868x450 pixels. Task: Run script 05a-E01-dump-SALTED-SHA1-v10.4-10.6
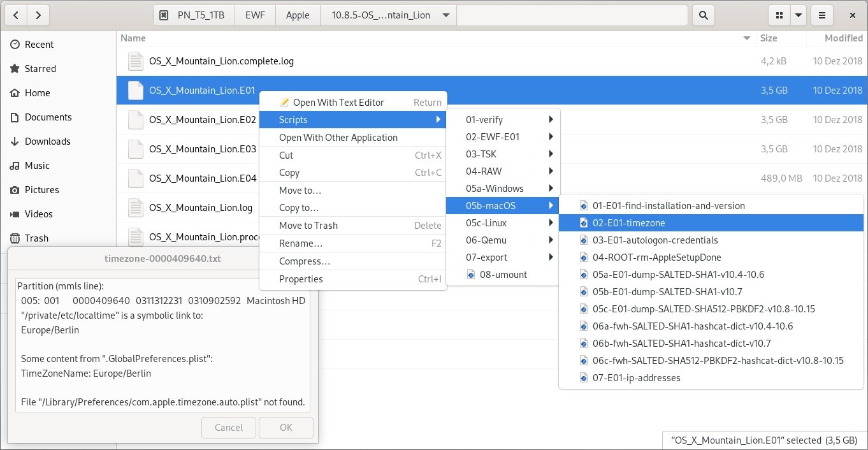711,275
